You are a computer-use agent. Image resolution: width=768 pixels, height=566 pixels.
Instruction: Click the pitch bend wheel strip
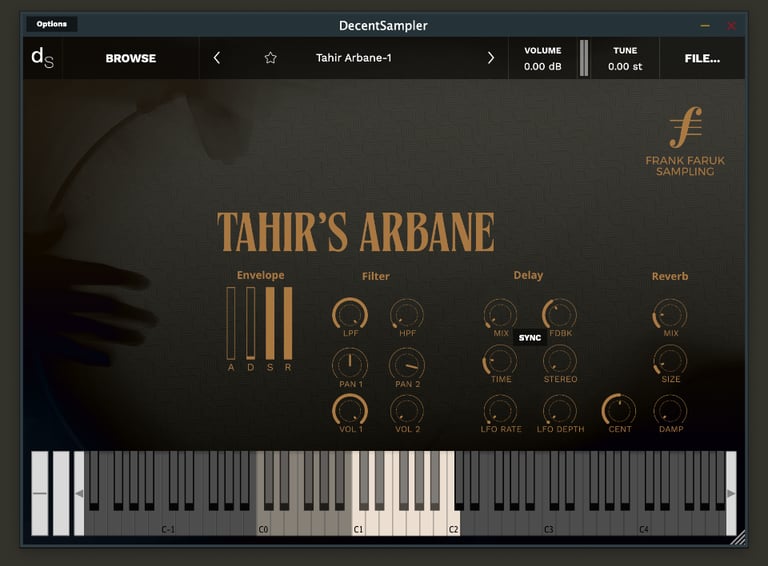tap(40, 493)
